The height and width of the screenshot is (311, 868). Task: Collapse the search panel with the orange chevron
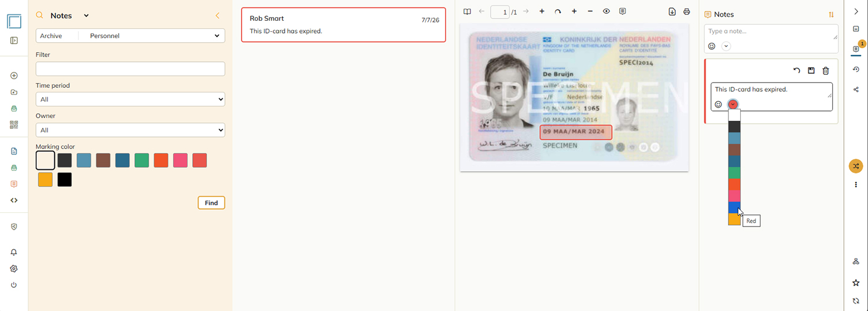(218, 16)
